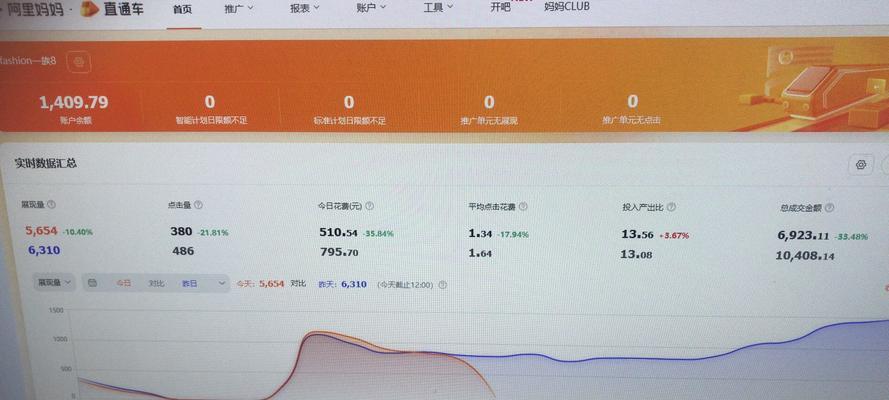
Task: Click the shop name fashion一族8
Action: 28,61
